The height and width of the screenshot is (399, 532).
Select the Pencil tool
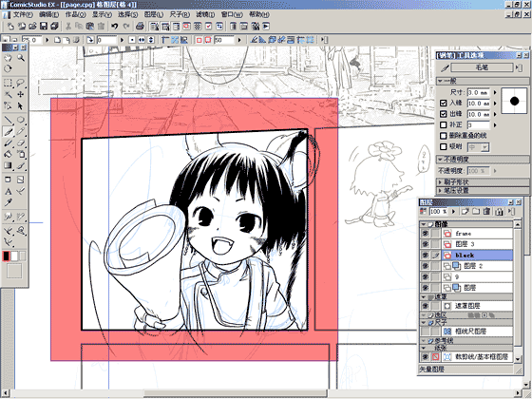(x=21, y=132)
